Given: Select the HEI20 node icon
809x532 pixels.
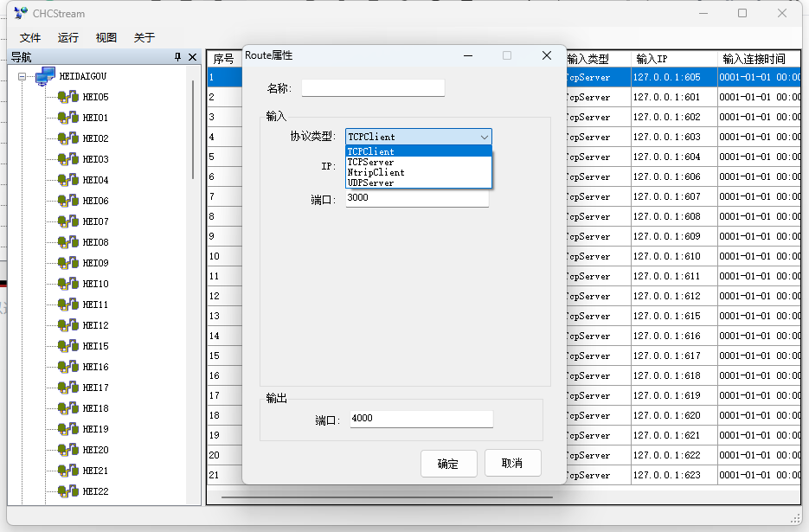Looking at the screenshot, I should point(67,450).
